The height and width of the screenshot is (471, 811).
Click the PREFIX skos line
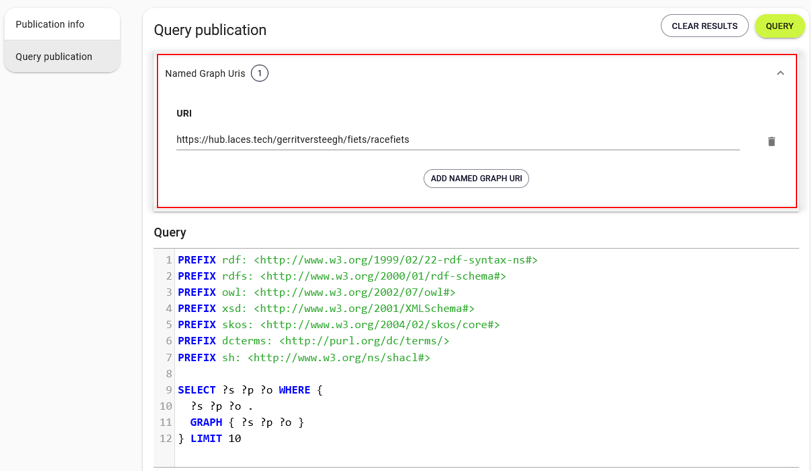pyautogui.click(x=339, y=325)
